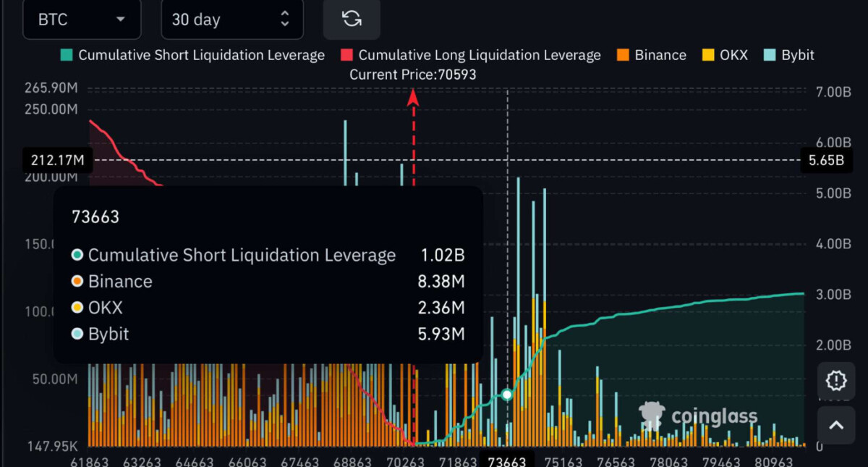
Task: Click the teal dot beside Cumulative Short tooltip row
Action: (77, 255)
